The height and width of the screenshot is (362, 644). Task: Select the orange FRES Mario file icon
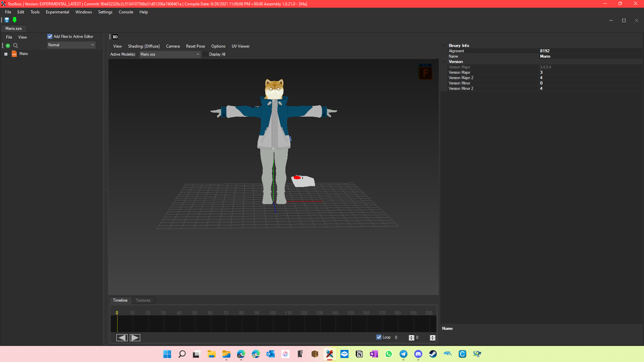[x=14, y=54]
